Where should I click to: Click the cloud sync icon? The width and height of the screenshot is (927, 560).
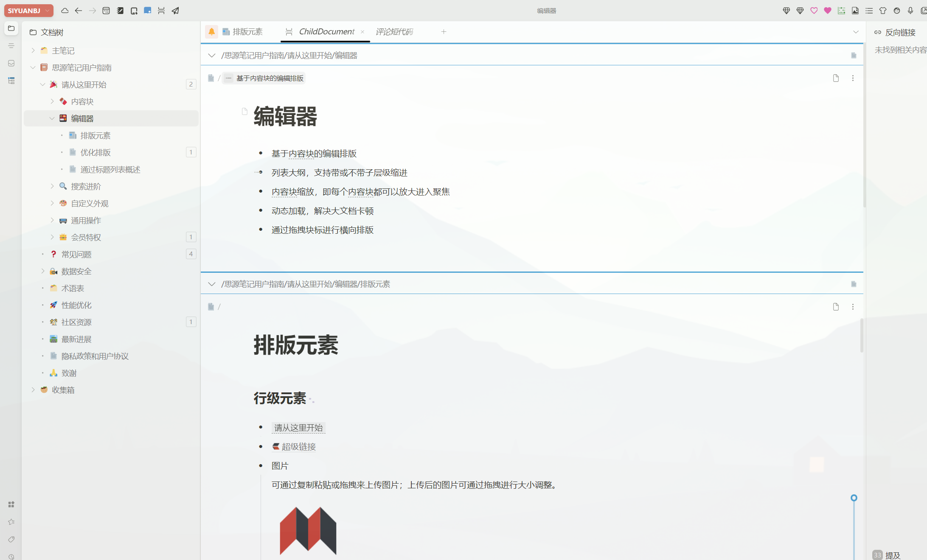(65, 11)
